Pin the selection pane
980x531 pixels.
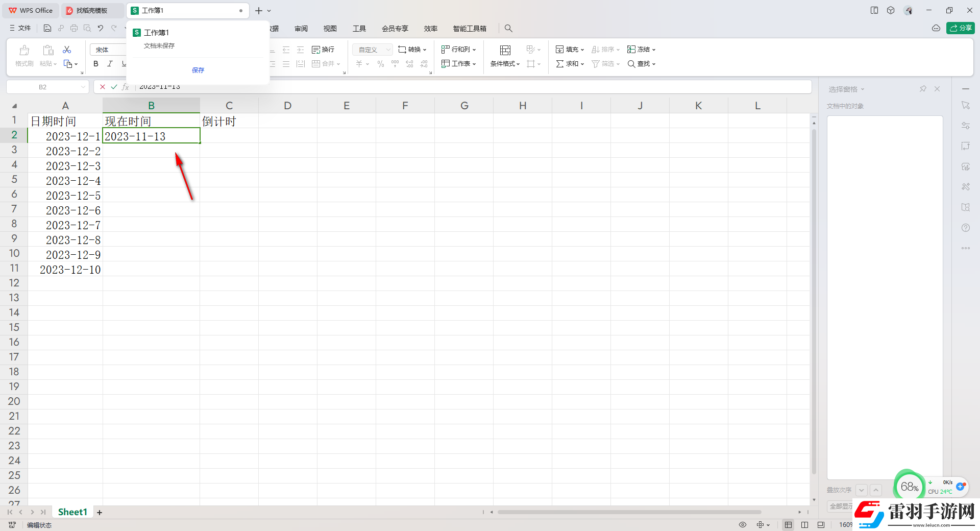(x=923, y=89)
